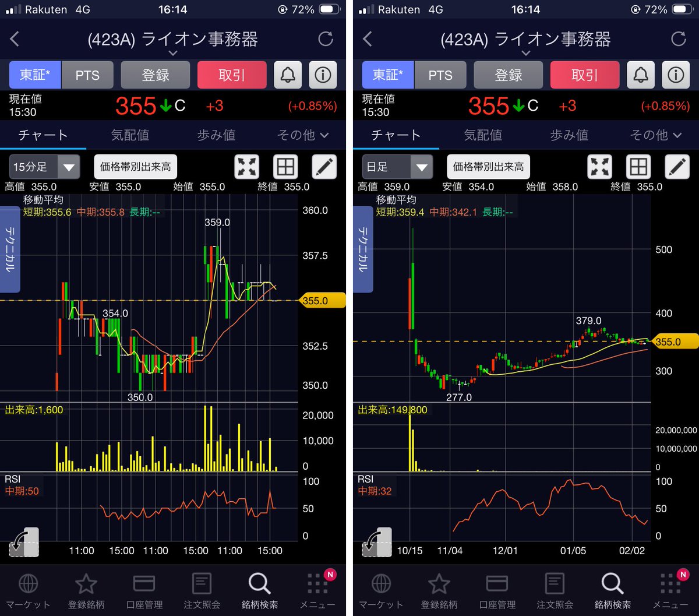699x616 pixels.
Task: Open 銘柄検索 in right bottom bar
Action: tap(613, 591)
